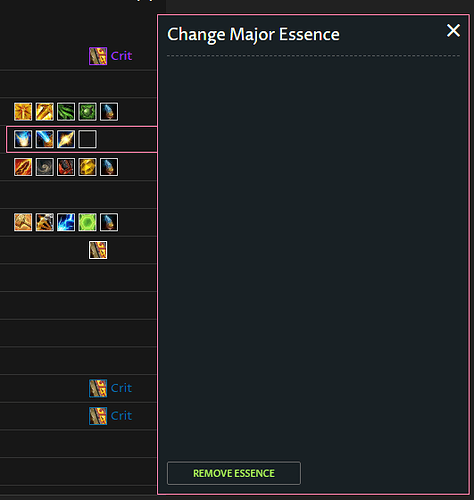Click the red-black armored trait icon
Viewport: 474px width, 500px height.
[x=66, y=167]
